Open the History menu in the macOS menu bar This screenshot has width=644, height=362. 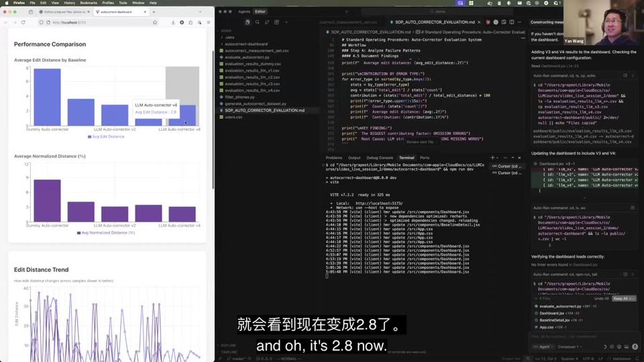click(69, 3)
